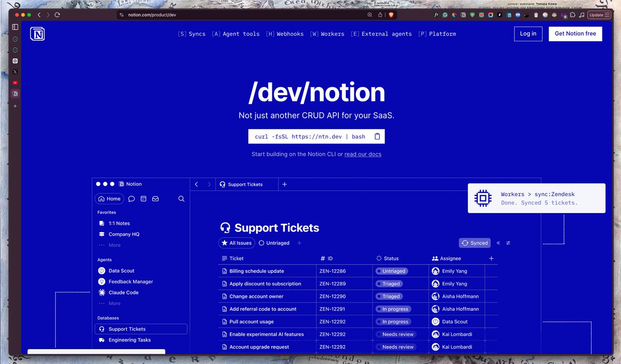Screen dimensions: 621x364
Task: Click the Synced button
Action: coord(475,243)
